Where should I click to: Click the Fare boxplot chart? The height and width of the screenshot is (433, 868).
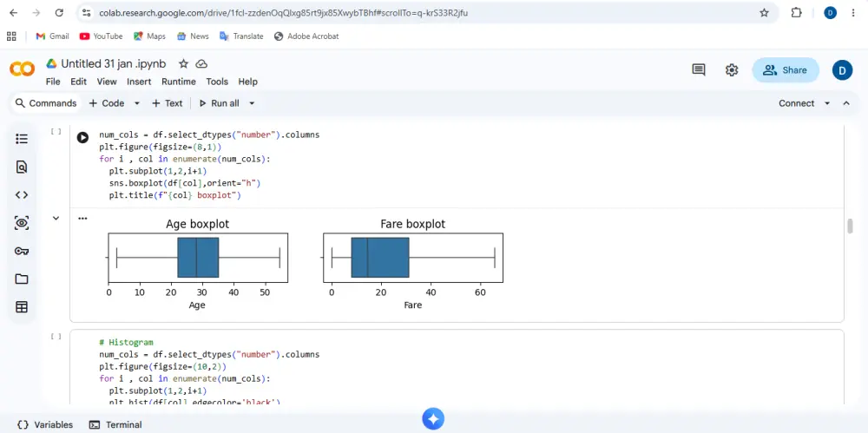pyautogui.click(x=412, y=264)
